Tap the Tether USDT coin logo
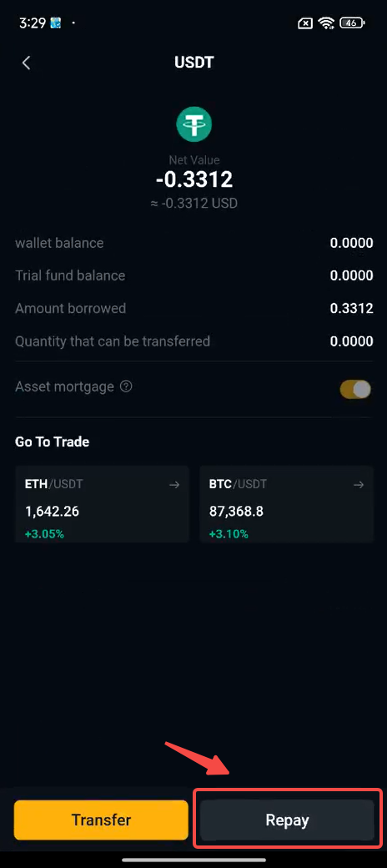387x868 pixels. tap(194, 124)
